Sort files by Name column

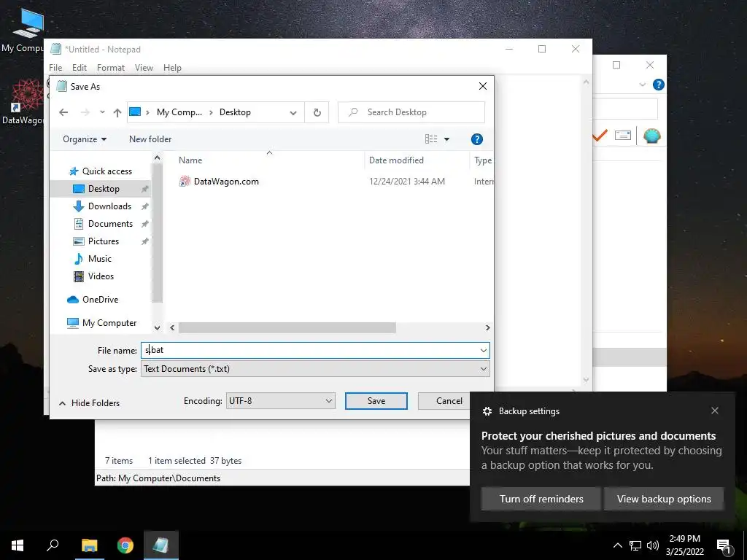pyautogui.click(x=190, y=160)
